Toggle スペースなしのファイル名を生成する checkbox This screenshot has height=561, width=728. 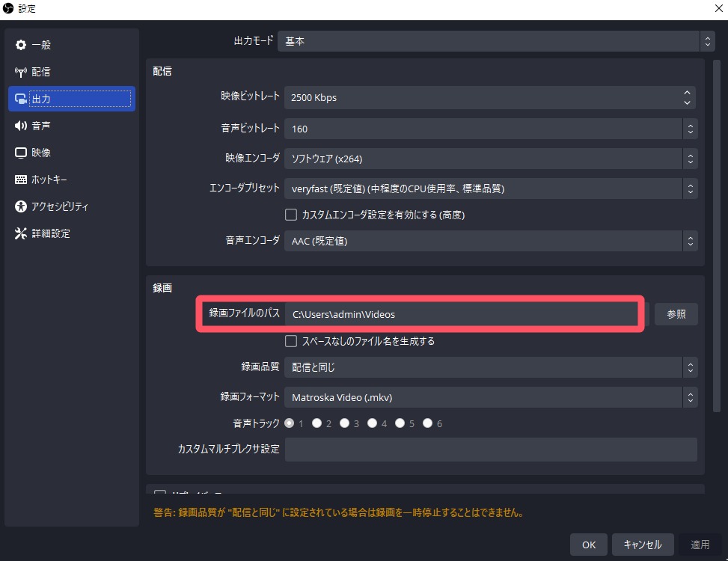click(x=292, y=341)
